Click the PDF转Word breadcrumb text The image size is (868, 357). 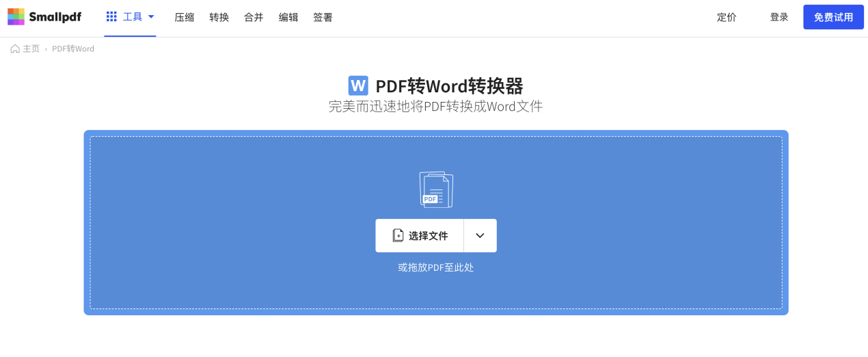pyautogui.click(x=73, y=49)
